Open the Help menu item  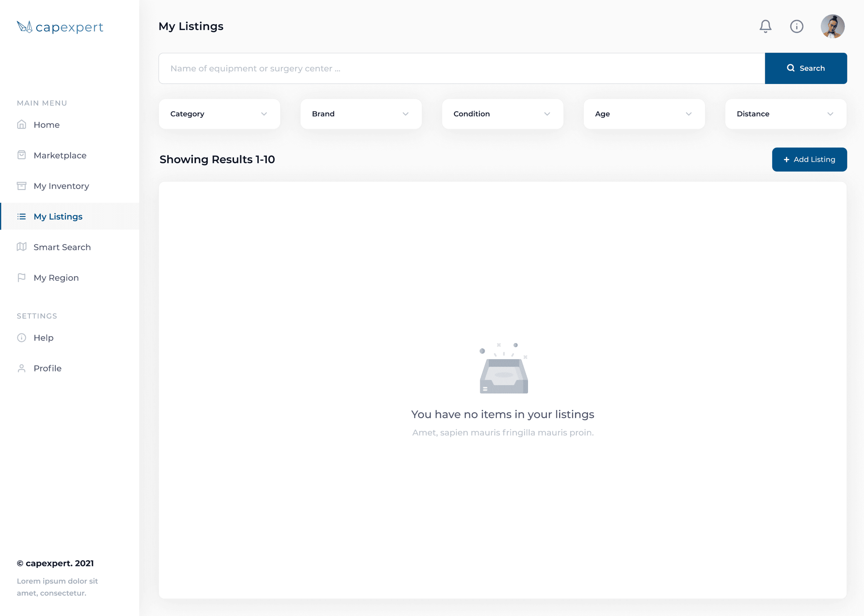tap(43, 338)
